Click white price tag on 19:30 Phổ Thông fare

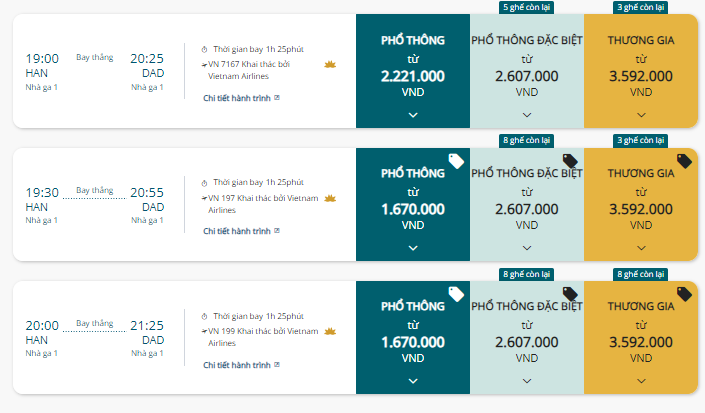click(456, 161)
